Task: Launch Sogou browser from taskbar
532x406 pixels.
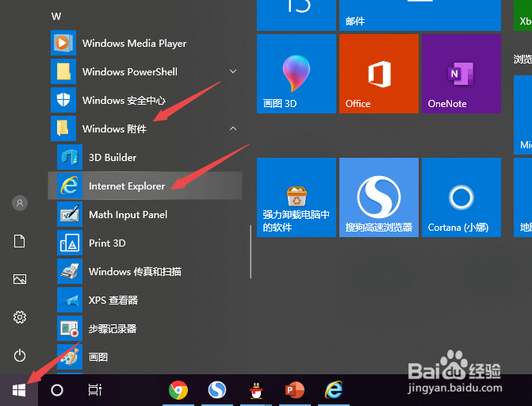Action: click(x=217, y=390)
